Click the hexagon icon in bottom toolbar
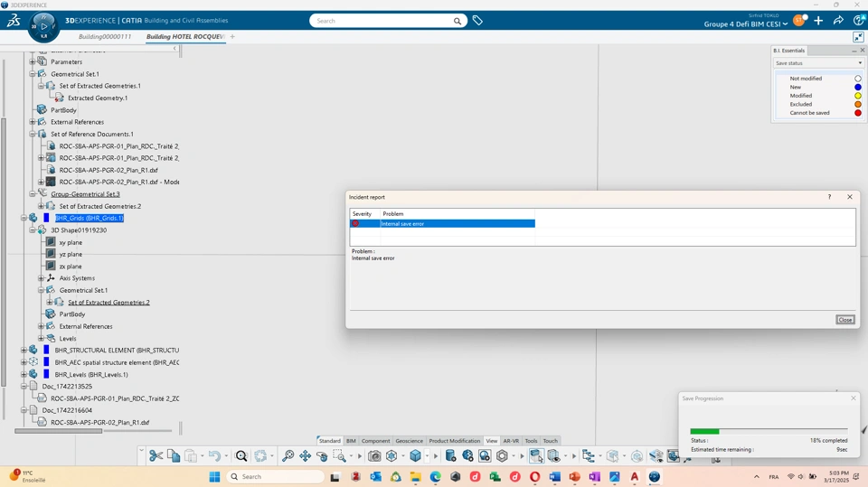 (502, 456)
